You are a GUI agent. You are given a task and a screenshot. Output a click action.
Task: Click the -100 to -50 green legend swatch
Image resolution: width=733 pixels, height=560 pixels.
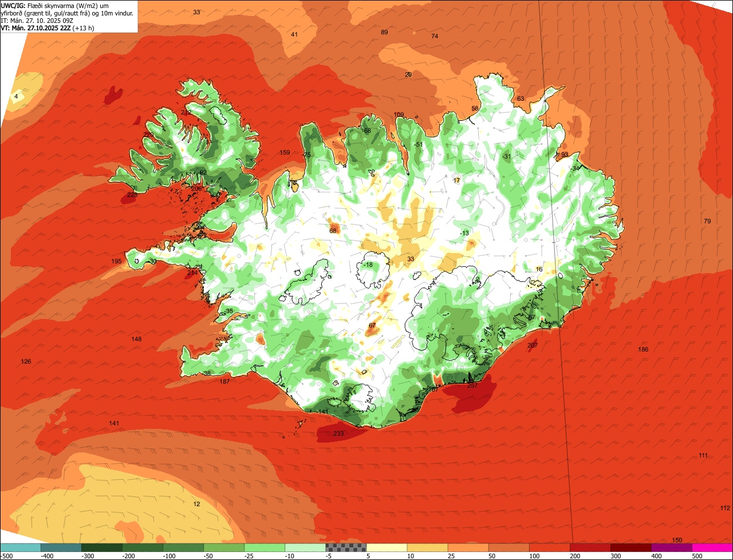point(183,547)
